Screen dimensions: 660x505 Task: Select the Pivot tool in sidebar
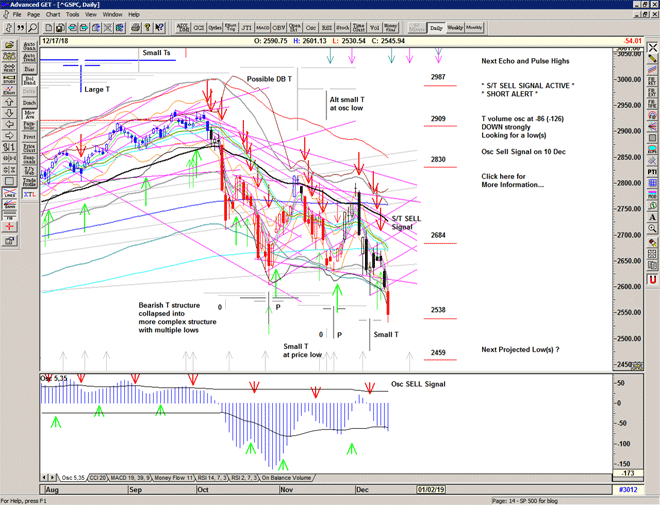(28, 136)
